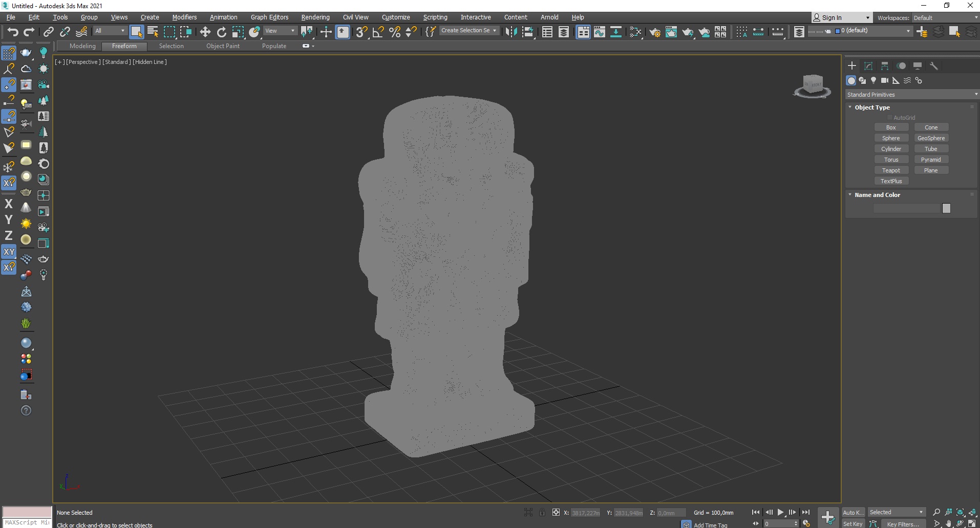Click the TextPlus primitive button
The width and height of the screenshot is (980, 528).
[x=891, y=181]
